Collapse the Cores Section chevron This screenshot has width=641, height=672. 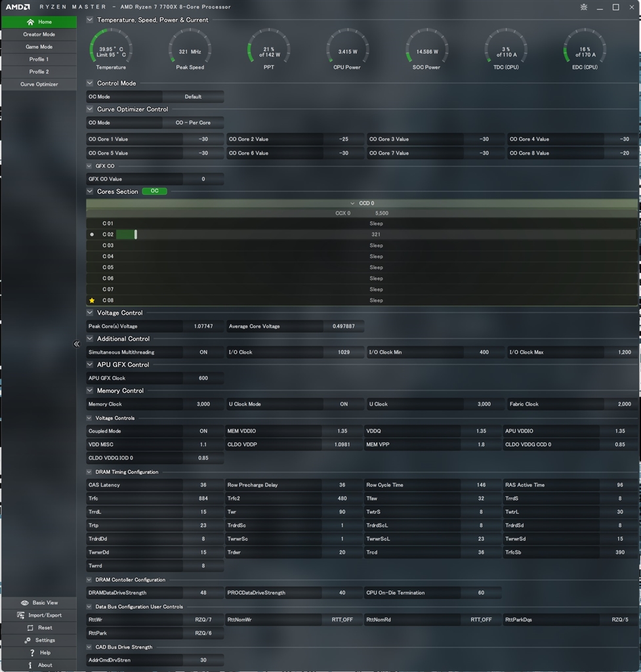pyautogui.click(x=89, y=192)
